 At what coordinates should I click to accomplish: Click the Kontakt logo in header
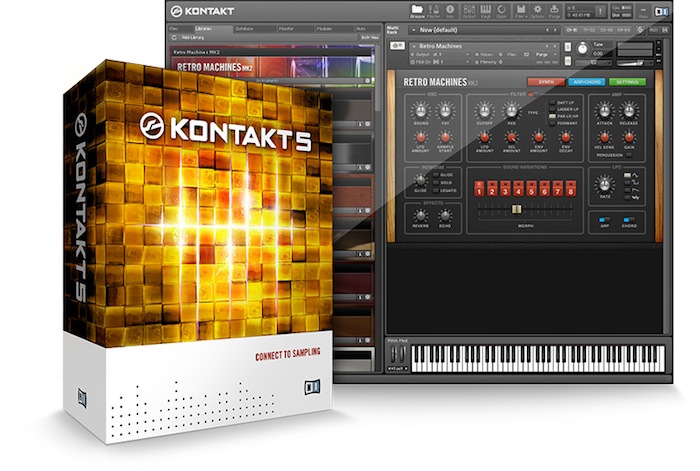click(203, 11)
